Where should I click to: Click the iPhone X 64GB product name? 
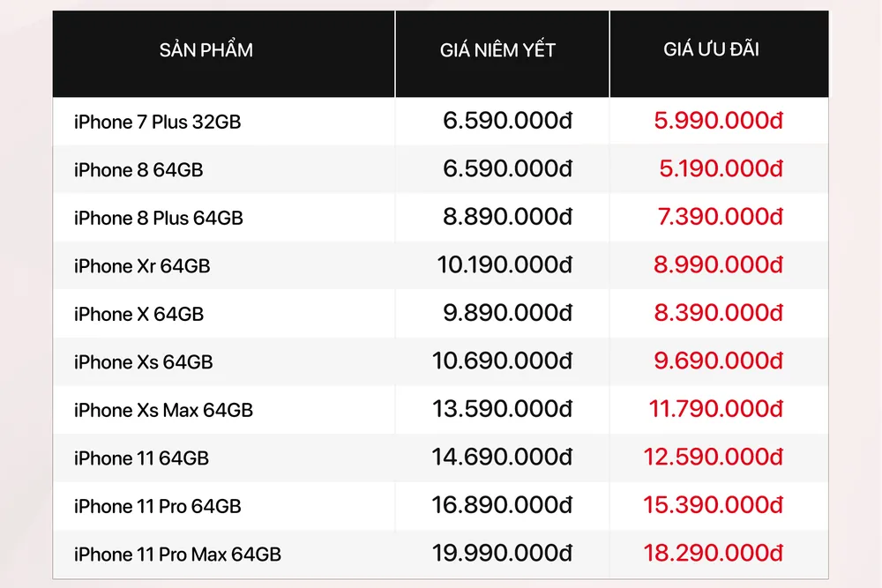[x=138, y=314]
